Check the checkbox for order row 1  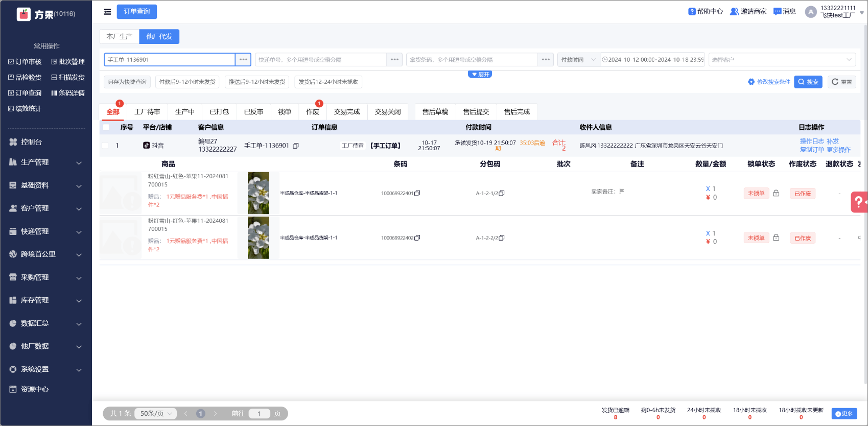pyautogui.click(x=105, y=146)
